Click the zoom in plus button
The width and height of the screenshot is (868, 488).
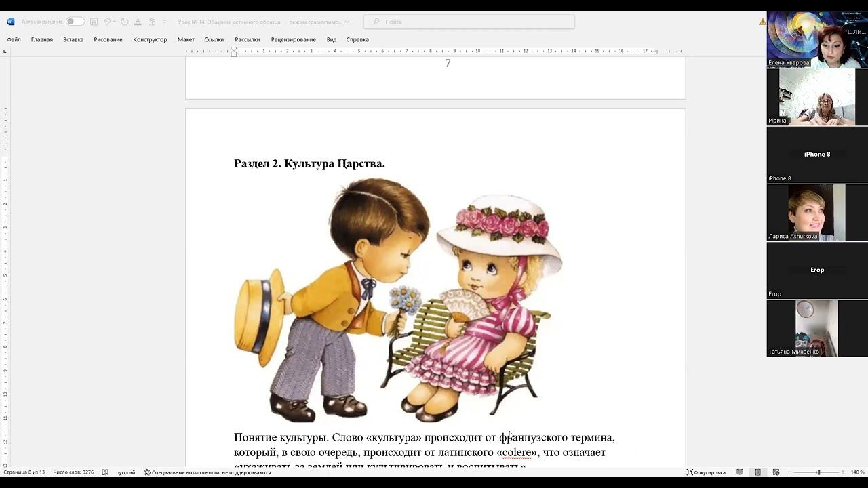pos(843,472)
